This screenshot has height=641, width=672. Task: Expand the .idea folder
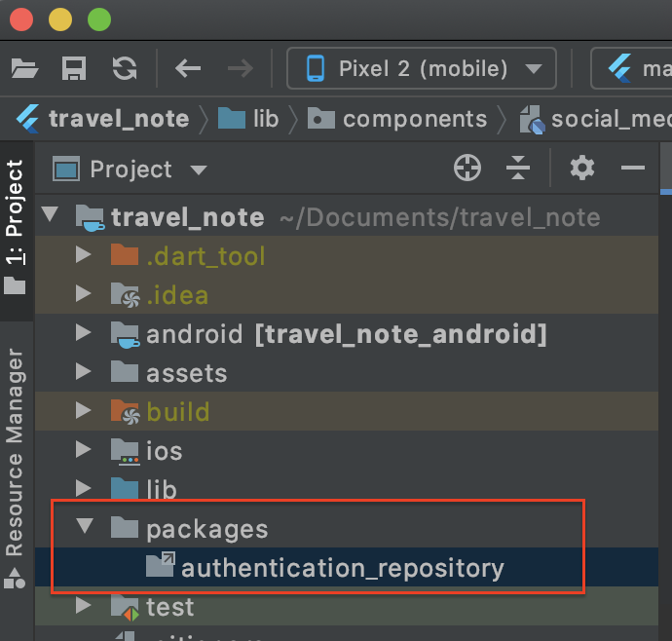pyautogui.click(x=83, y=293)
